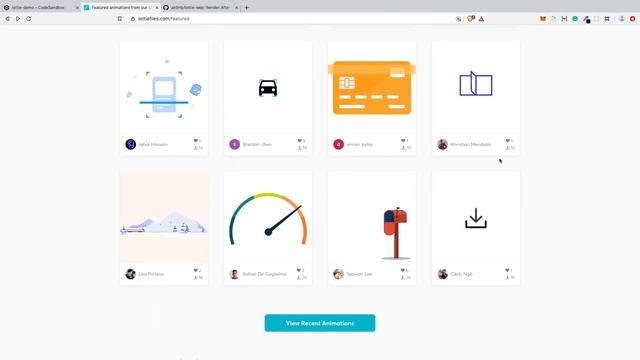Close the airbnb/lottie-web GitHub tab
This screenshot has width=640, height=360.
(x=236, y=8)
